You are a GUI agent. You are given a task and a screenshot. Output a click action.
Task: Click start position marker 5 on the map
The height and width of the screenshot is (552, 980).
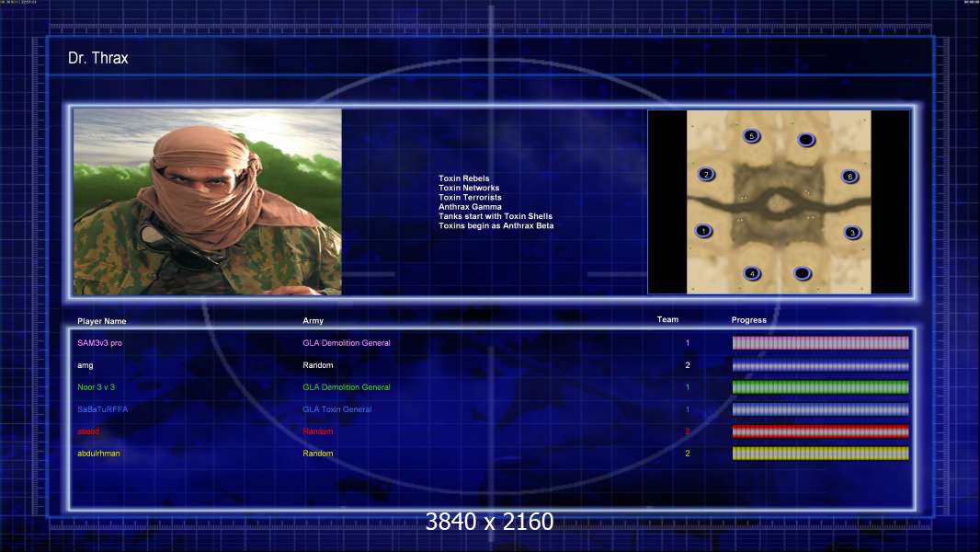point(752,135)
